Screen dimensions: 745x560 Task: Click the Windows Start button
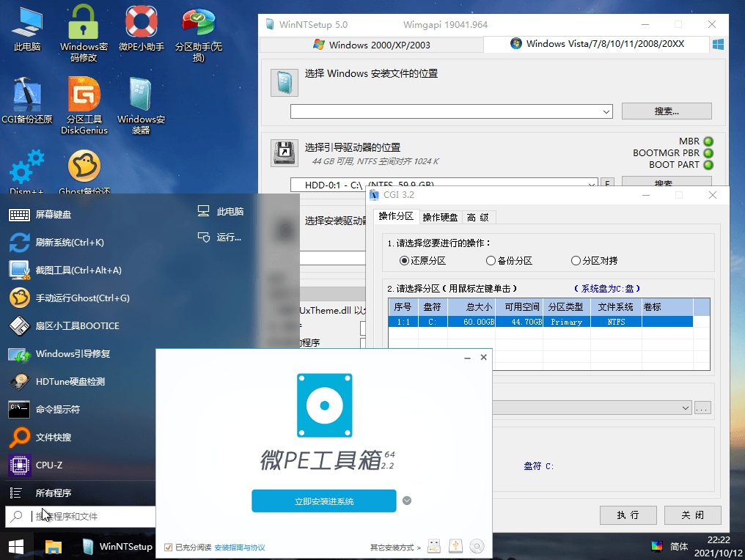click(x=16, y=547)
